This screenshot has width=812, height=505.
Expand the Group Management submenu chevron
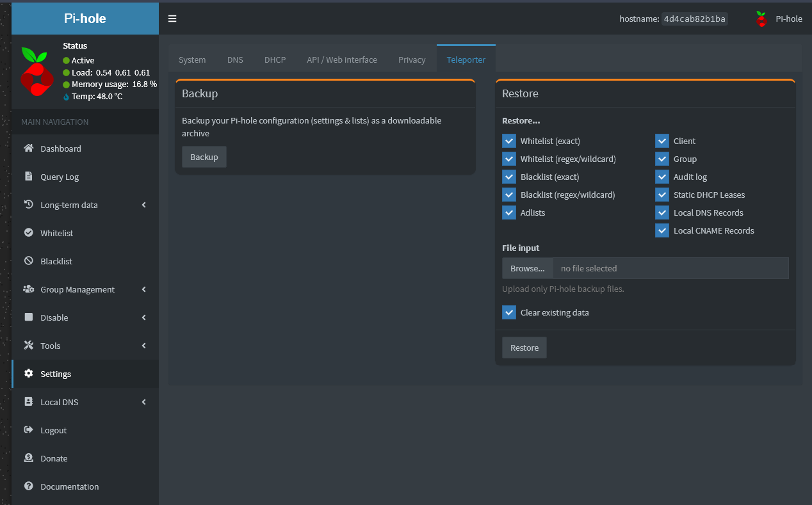pos(144,289)
